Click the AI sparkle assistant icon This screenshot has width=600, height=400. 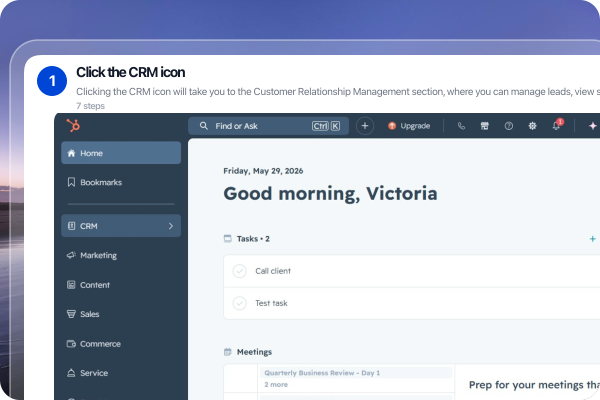click(593, 126)
